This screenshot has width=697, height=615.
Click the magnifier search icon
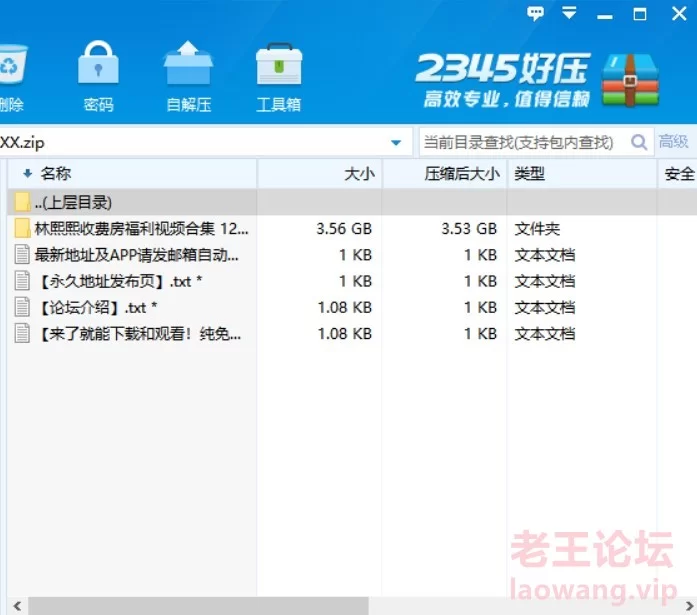[639, 143]
